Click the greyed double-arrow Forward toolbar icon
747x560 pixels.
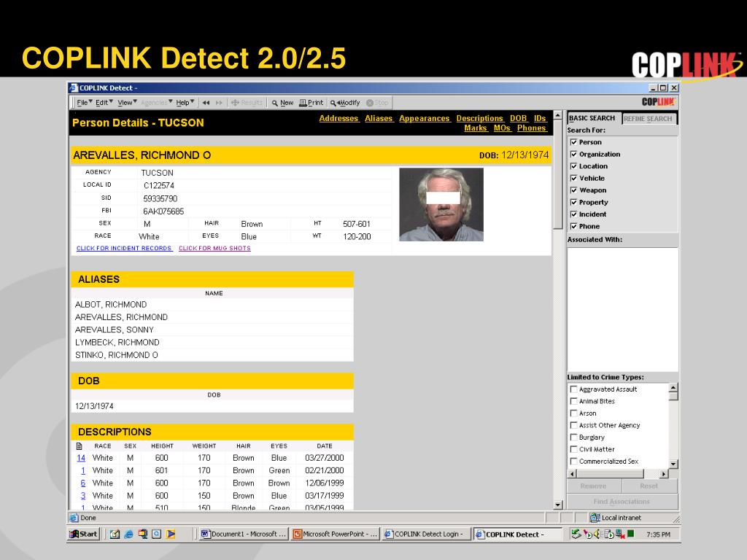(x=219, y=102)
